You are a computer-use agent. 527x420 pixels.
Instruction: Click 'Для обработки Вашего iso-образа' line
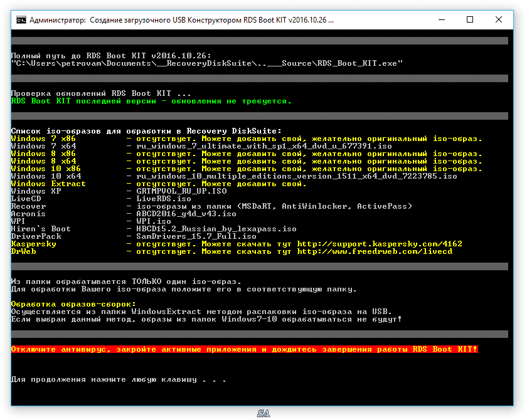pyautogui.click(x=184, y=289)
